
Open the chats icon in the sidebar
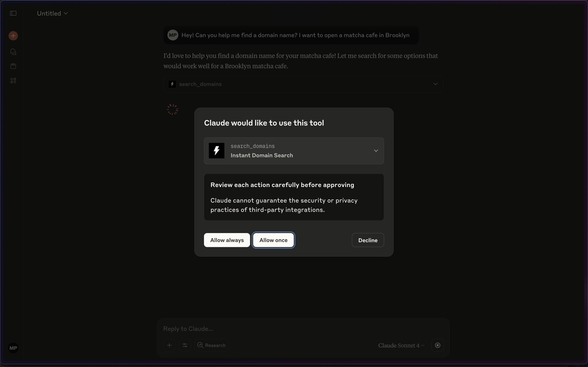13,52
